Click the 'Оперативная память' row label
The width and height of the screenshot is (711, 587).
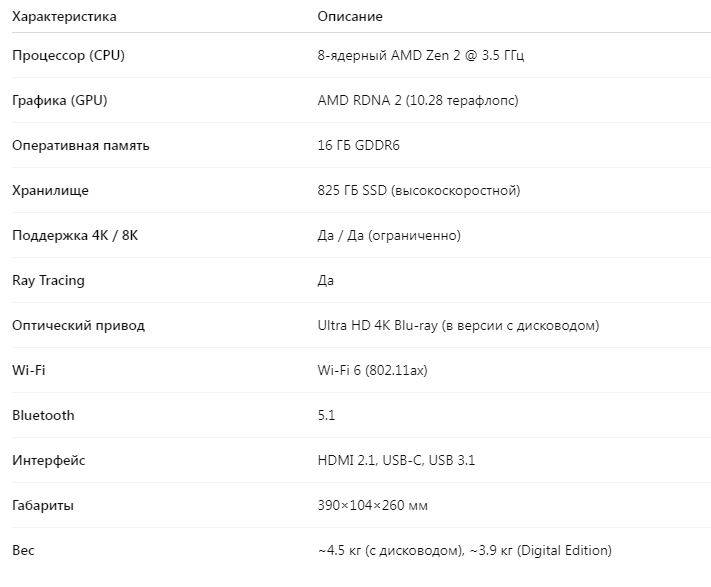tap(81, 145)
